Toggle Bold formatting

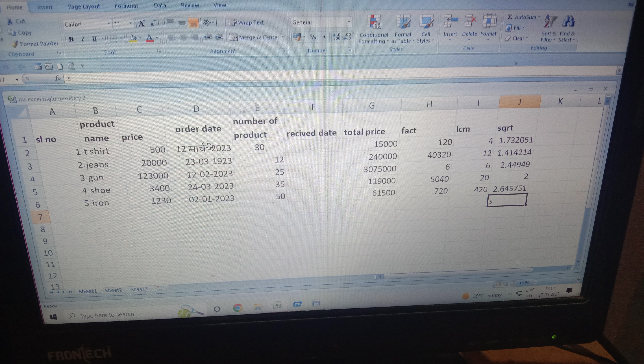click(71, 39)
